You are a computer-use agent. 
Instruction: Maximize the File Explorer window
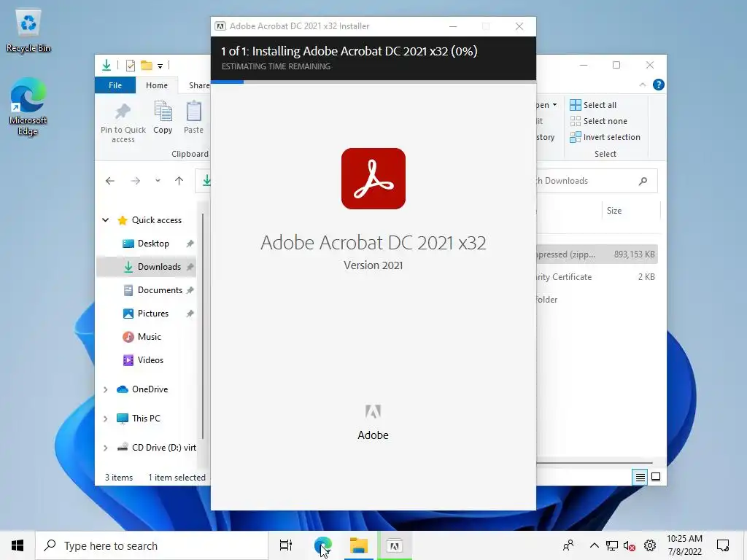pos(616,65)
